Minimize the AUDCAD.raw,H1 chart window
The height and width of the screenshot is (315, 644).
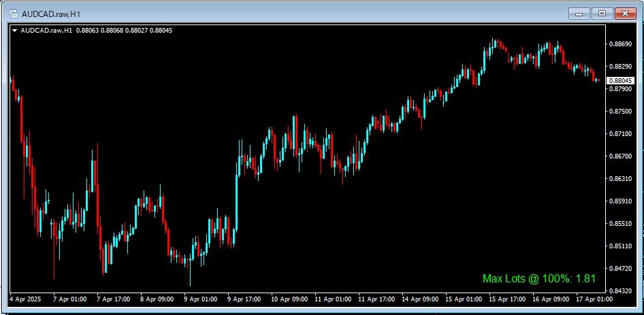[x=579, y=14]
